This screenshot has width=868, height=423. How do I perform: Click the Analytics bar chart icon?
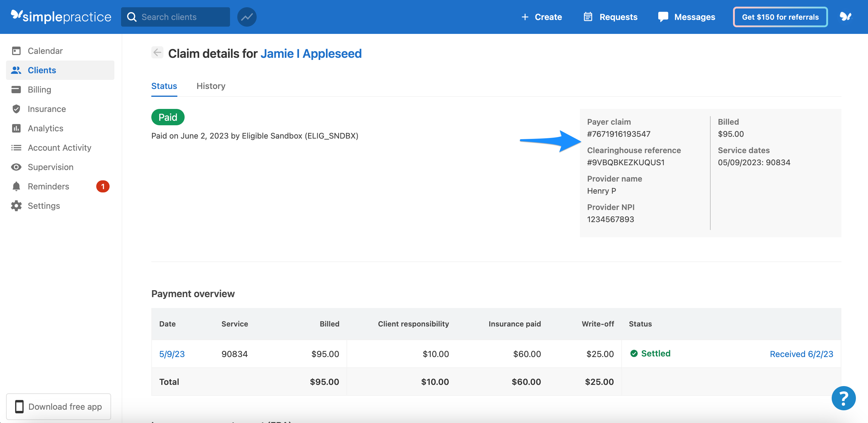point(16,128)
